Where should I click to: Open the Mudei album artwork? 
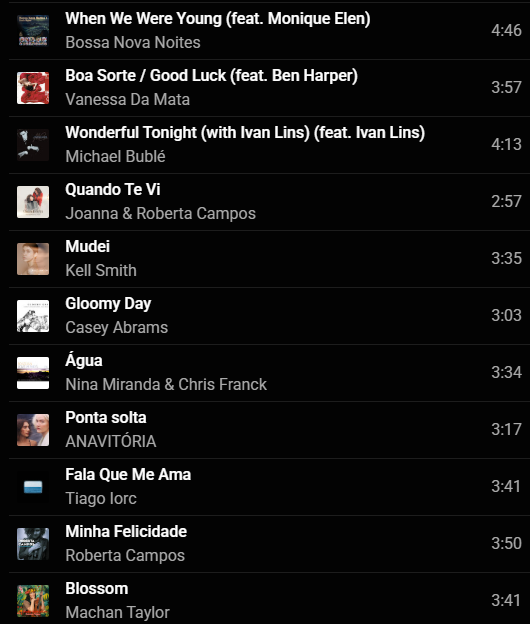point(33,259)
